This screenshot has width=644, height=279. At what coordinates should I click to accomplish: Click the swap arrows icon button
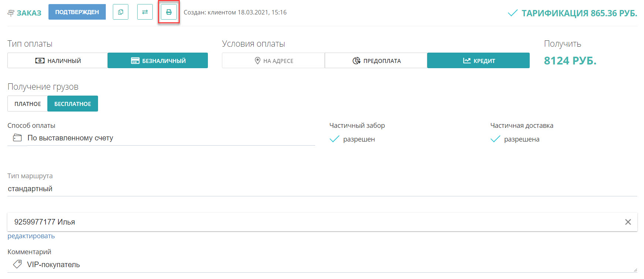[145, 12]
